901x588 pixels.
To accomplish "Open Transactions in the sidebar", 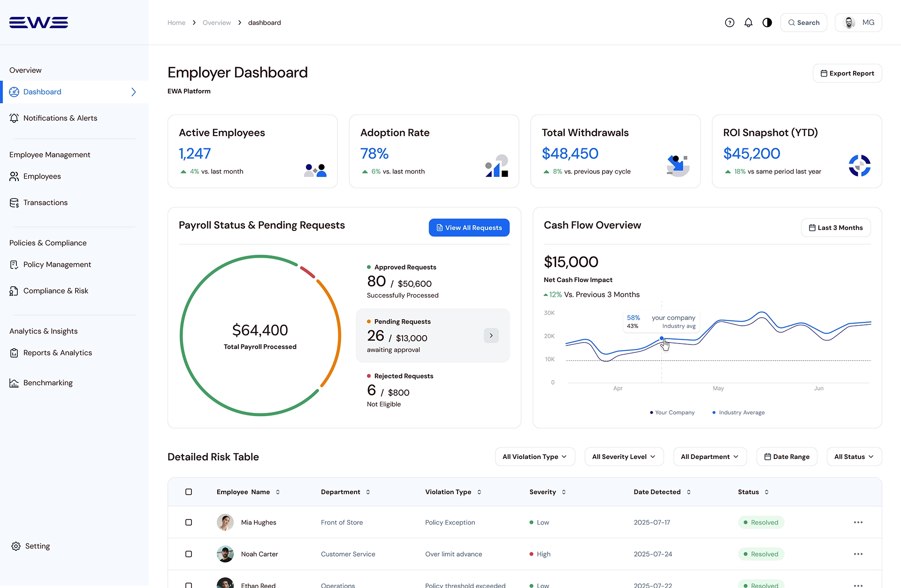I will [x=45, y=203].
